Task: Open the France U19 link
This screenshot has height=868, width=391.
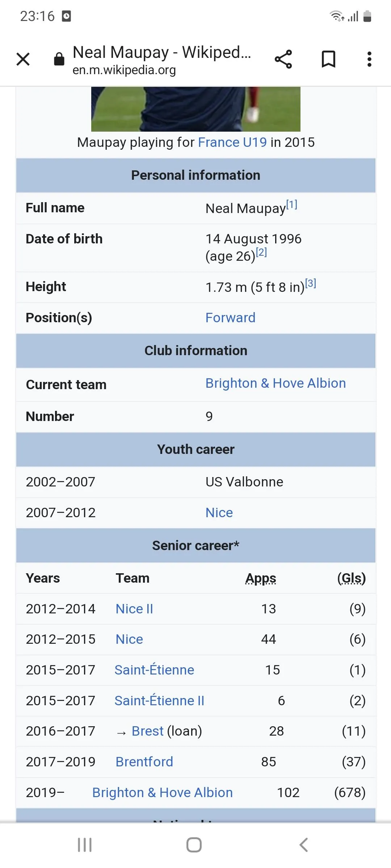Action: click(x=232, y=142)
